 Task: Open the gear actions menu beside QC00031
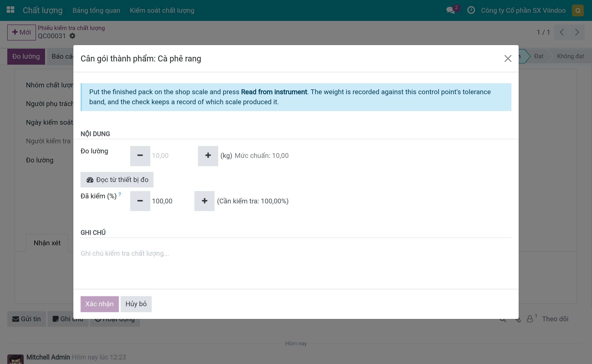coord(72,36)
